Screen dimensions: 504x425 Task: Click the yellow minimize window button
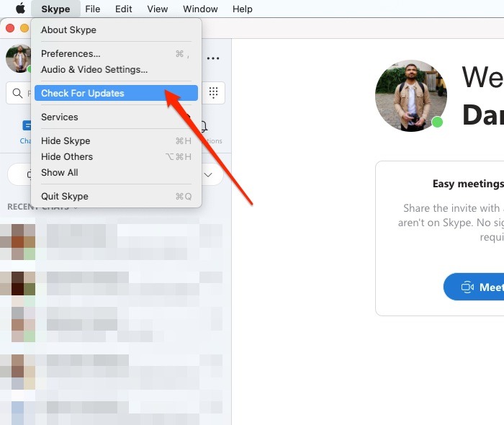point(24,28)
